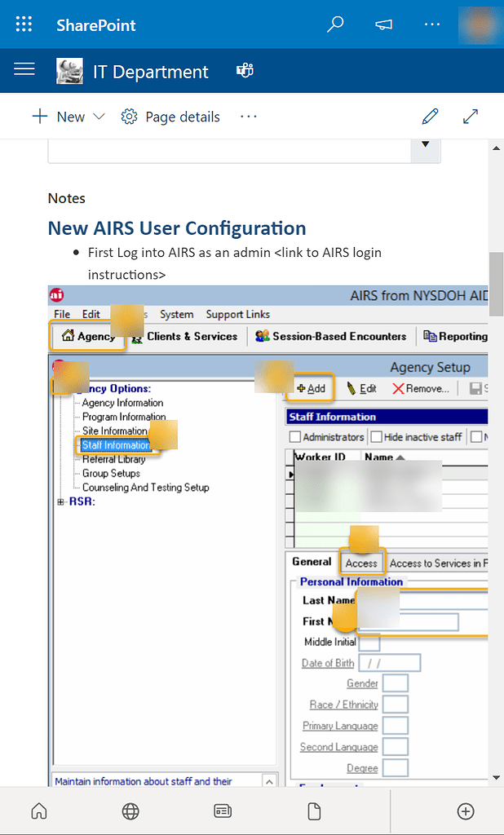Open the news icon in bottom bar
Image resolution: width=504 pixels, height=835 pixels.
pos(222,811)
